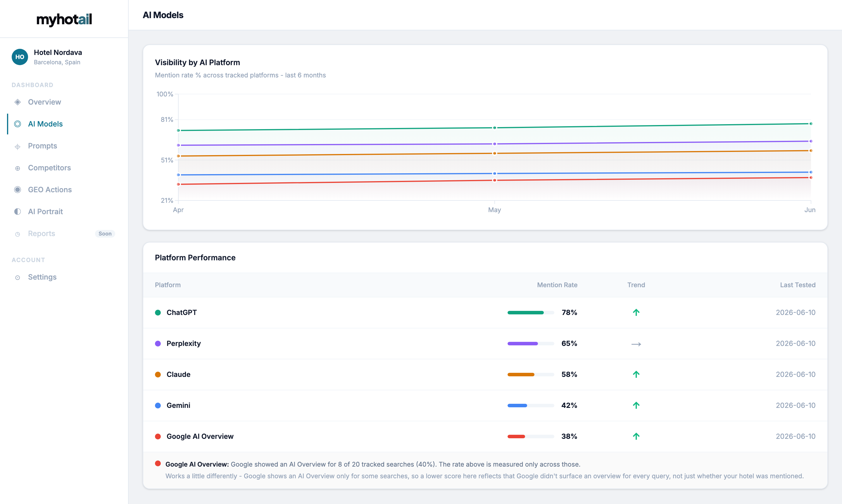Click the ChatGPT platform name

click(182, 312)
